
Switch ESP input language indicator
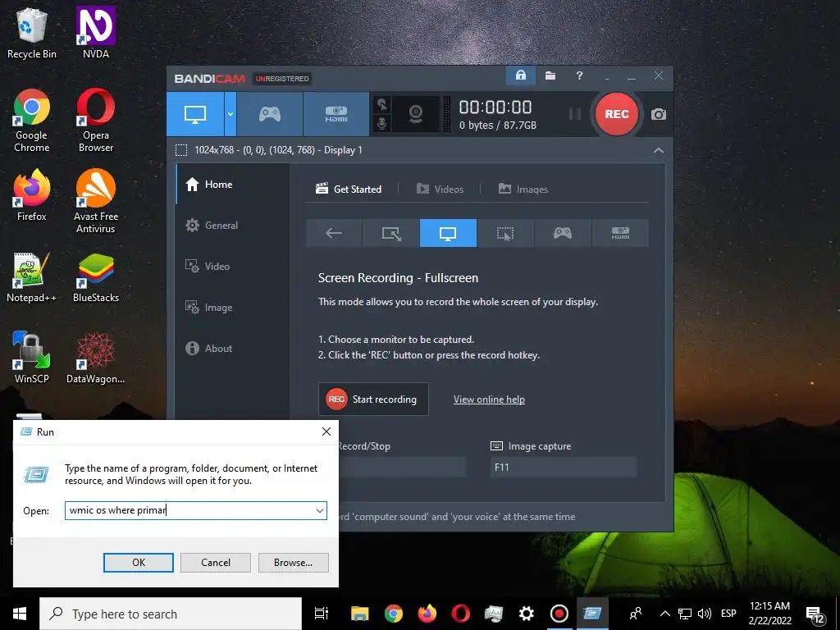point(728,614)
